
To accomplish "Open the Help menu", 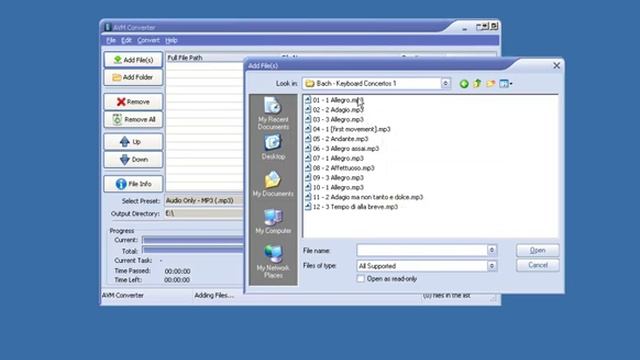I will pyautogui.click(x=171, y=40).
